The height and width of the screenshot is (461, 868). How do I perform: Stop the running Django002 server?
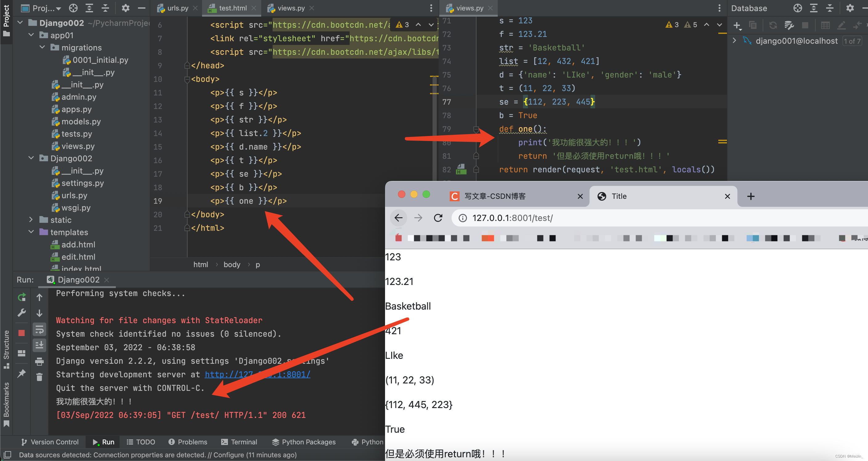tap(22, 333)
